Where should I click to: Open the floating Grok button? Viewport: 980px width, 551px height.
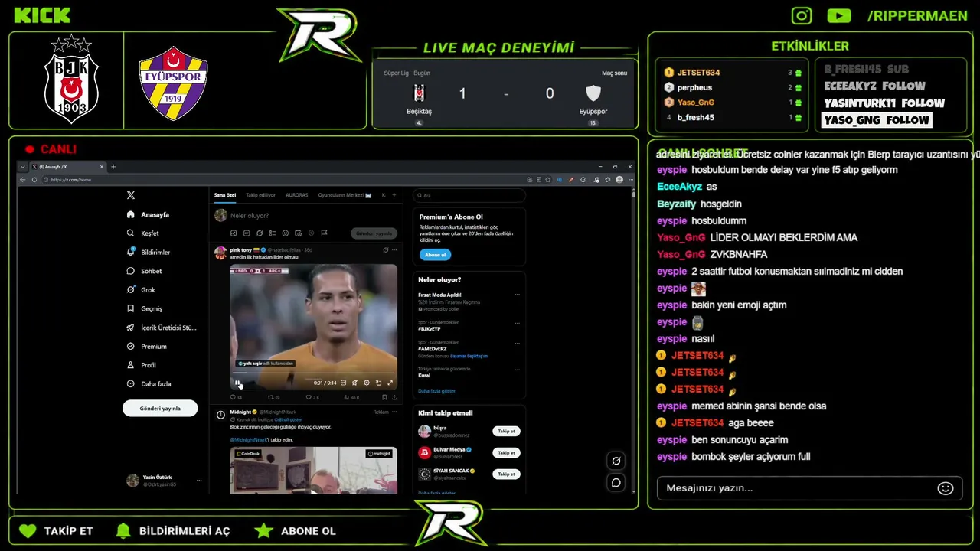[x=616, y=461]
